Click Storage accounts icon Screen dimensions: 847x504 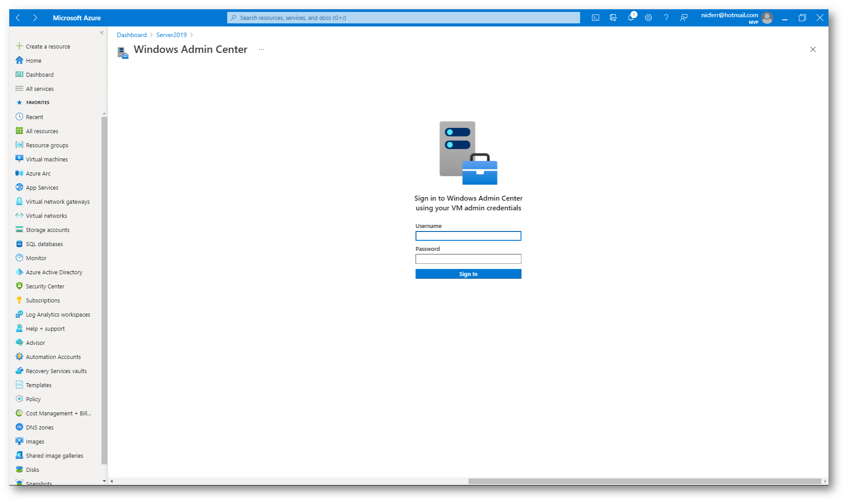tap(19, 230)
